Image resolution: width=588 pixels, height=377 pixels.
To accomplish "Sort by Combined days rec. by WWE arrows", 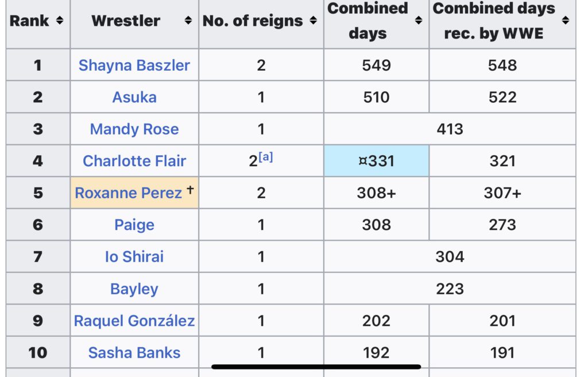I will coord(566,21).
